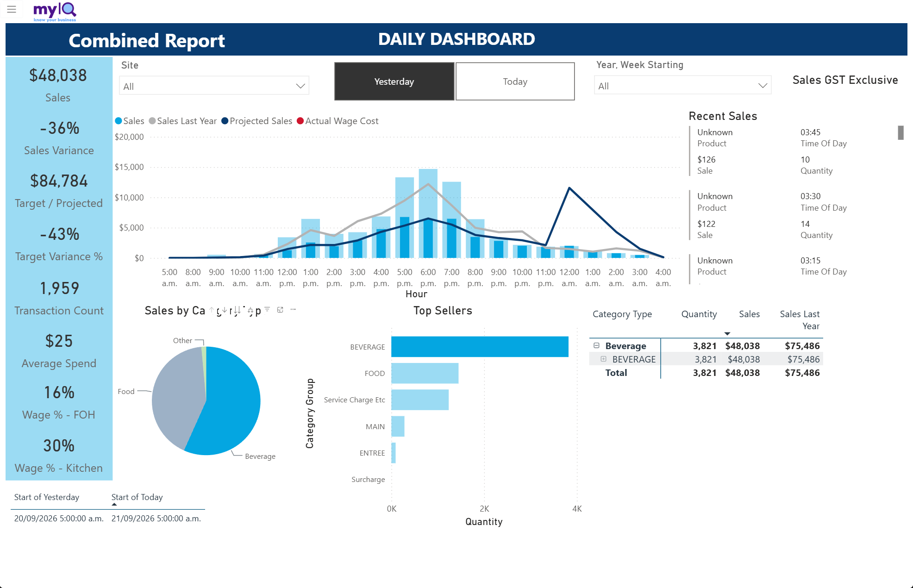This screenshot has height=588, width=913.
Task: Select the Yesterday button
Action: (x=394, y=81)
